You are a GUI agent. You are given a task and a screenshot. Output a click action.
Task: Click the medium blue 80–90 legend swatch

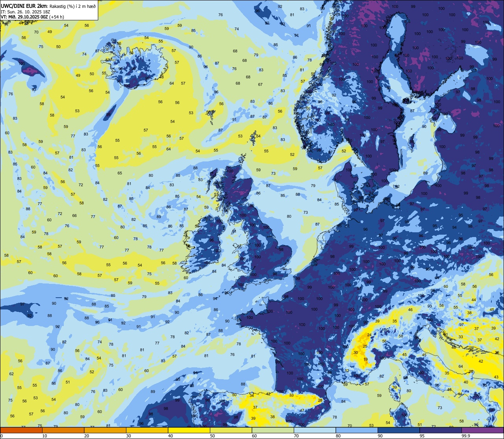pyautogui.click(x=357, y=430)
